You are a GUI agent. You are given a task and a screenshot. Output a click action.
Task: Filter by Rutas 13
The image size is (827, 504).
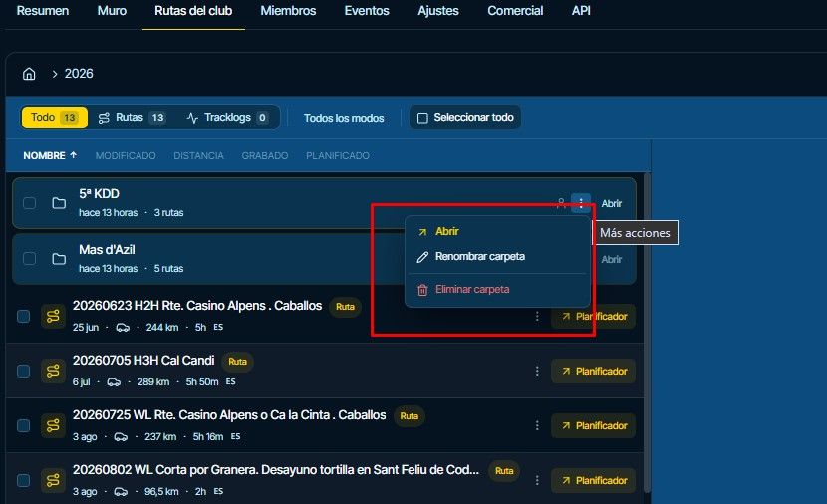[133, 118]
